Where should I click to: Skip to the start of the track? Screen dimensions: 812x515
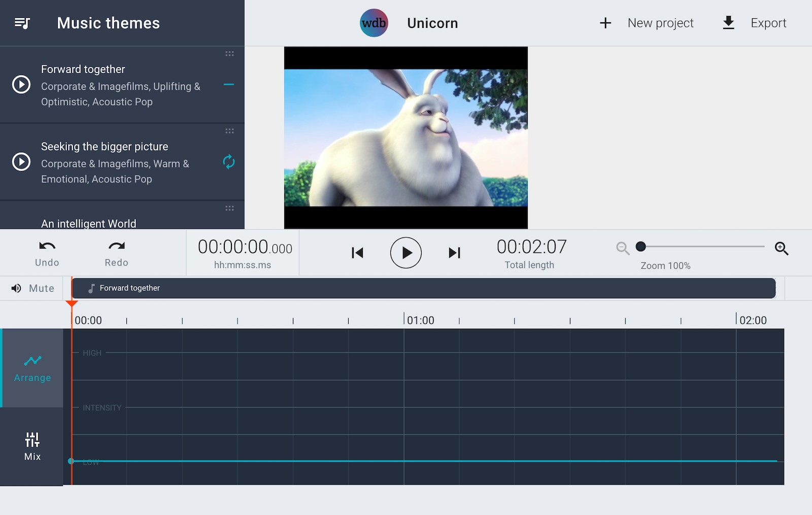[357, 253]
